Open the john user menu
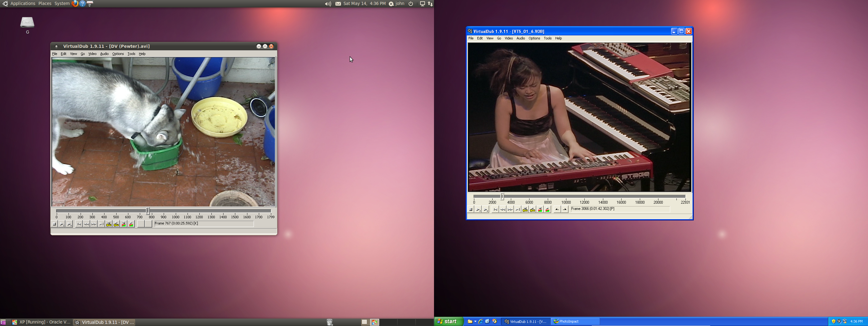Screen dimensions: 868x326 pyautogui.click(x=400, y=4)
